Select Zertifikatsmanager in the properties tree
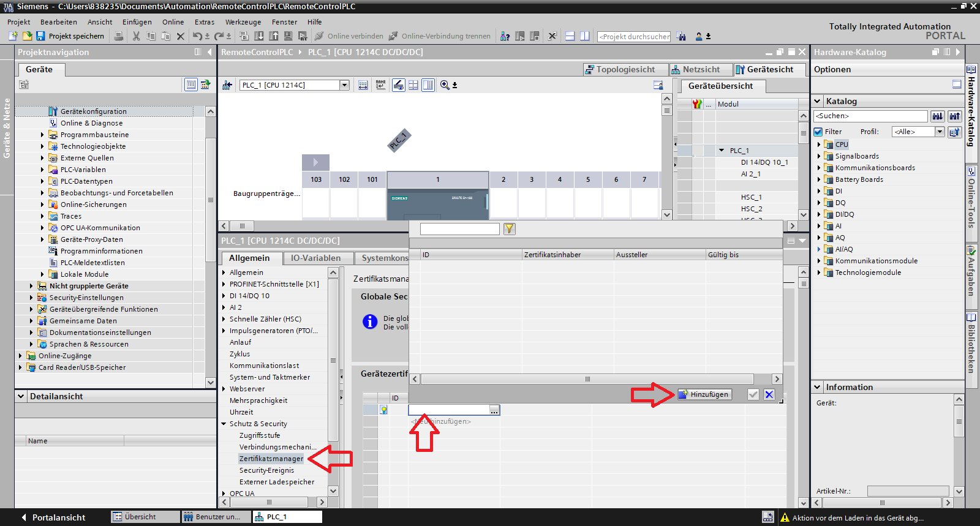Image resolution: width=980 pixels, height=526 pixels. [x=271, y=459]
